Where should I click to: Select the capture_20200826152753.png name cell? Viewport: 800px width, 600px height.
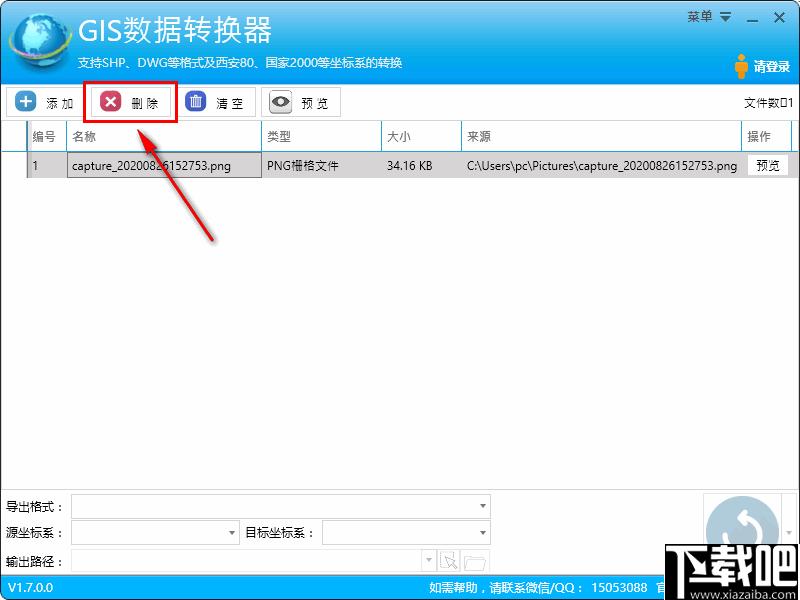[x=164, y=165]
